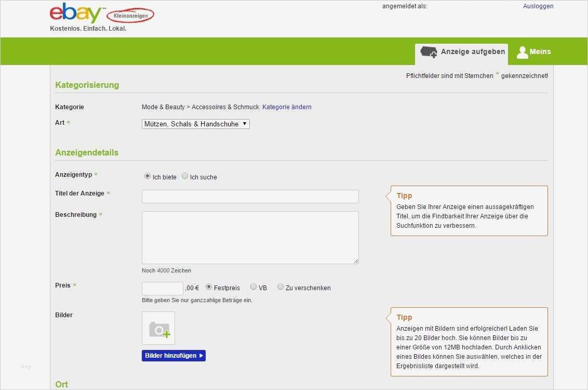The image size is (588, 390).
Task: Select the Anzeige aufgeben megaphone icon
Action: pos(428,52)
